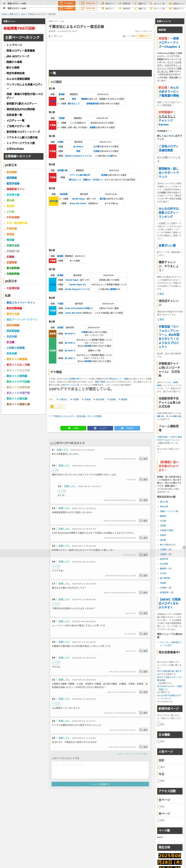
Task: Reply (返信) to comment 19
Action: (143, 651)
